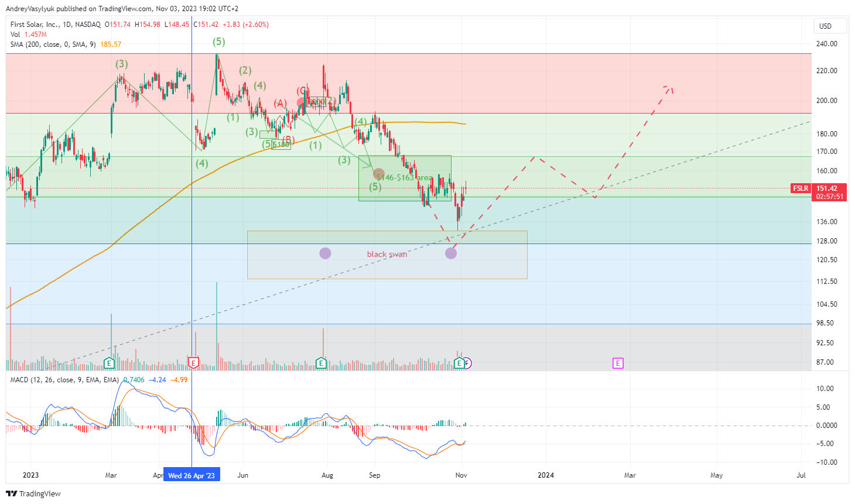855x504 pixels.
Task: Click the high price H154.98
Action: point(148,25)
